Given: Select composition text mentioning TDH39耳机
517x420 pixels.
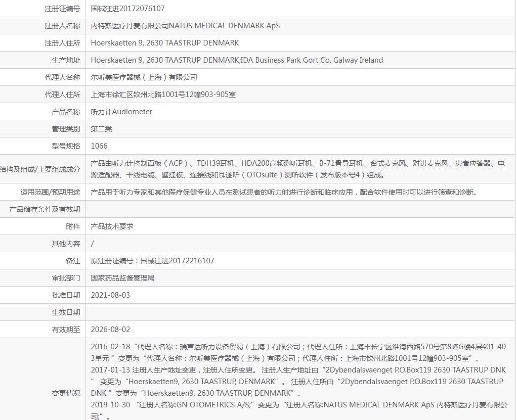Looking at the screenshot, I should point(298,169).
